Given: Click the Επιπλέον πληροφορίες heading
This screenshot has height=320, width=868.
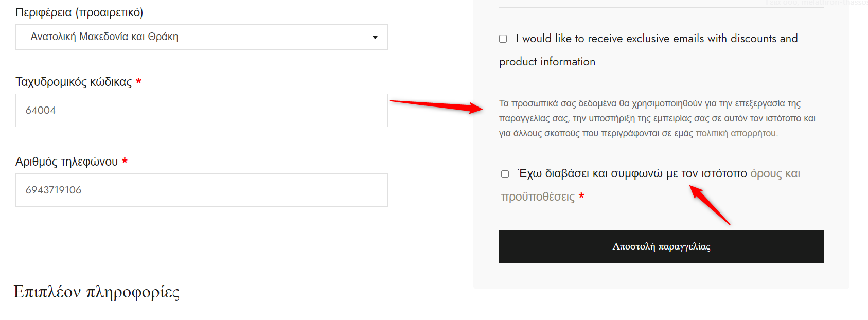Looking at the screenshot, I should coord(97,292).
